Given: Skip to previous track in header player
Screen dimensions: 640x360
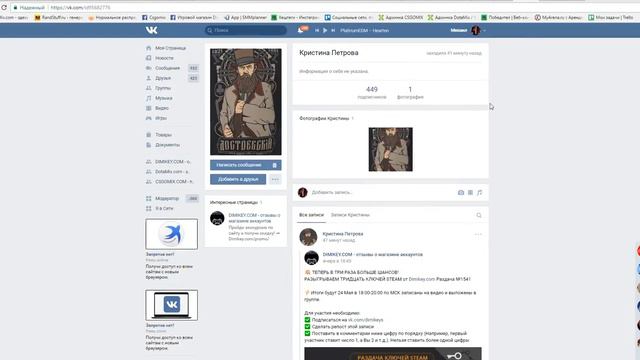Looking at the screenshot, I should (x=317, y=30).
